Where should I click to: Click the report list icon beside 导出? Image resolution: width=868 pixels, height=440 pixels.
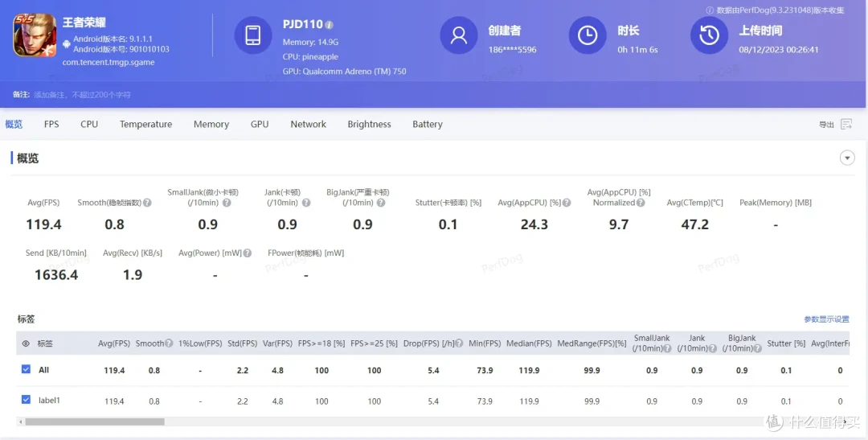tap(846, 124)
